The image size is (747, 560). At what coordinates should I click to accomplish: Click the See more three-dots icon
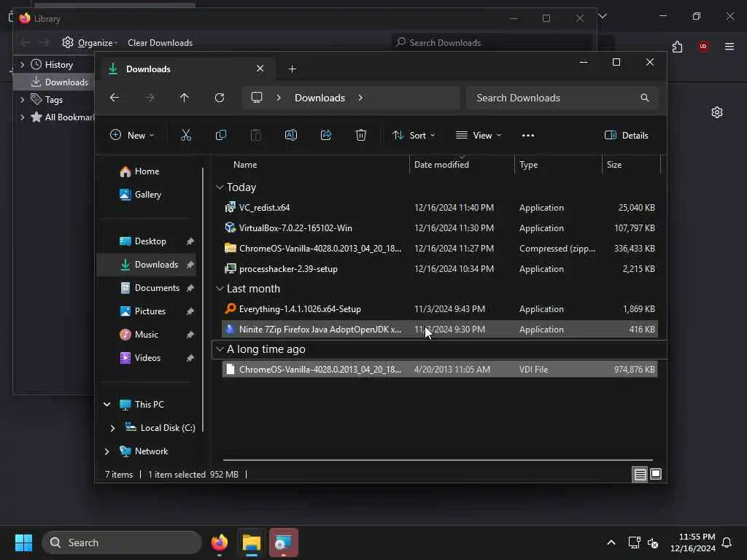(528, 135)
